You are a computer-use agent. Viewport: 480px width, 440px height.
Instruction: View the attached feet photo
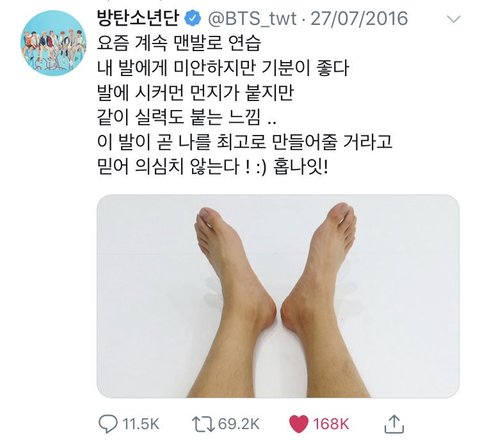[278, 296]
